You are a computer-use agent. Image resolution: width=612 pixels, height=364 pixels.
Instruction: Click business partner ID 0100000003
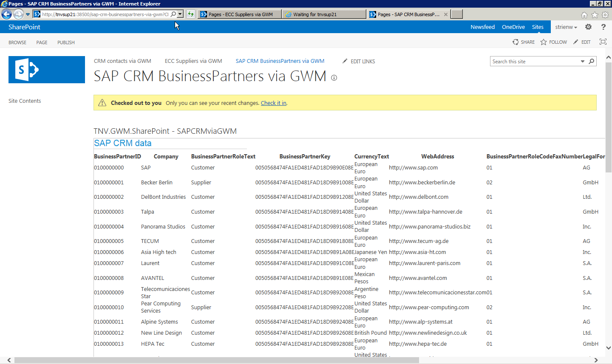(109, 212)
